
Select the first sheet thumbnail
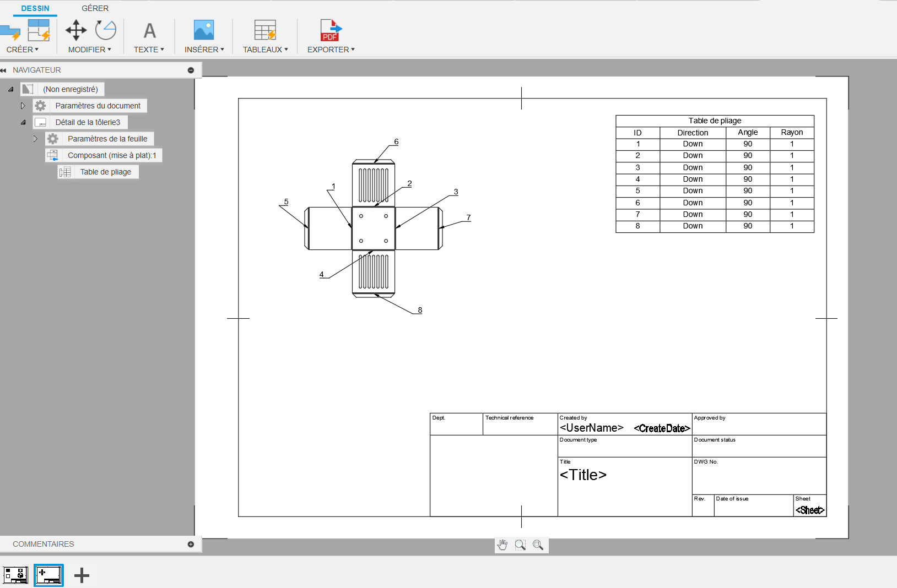coord(16,575)
